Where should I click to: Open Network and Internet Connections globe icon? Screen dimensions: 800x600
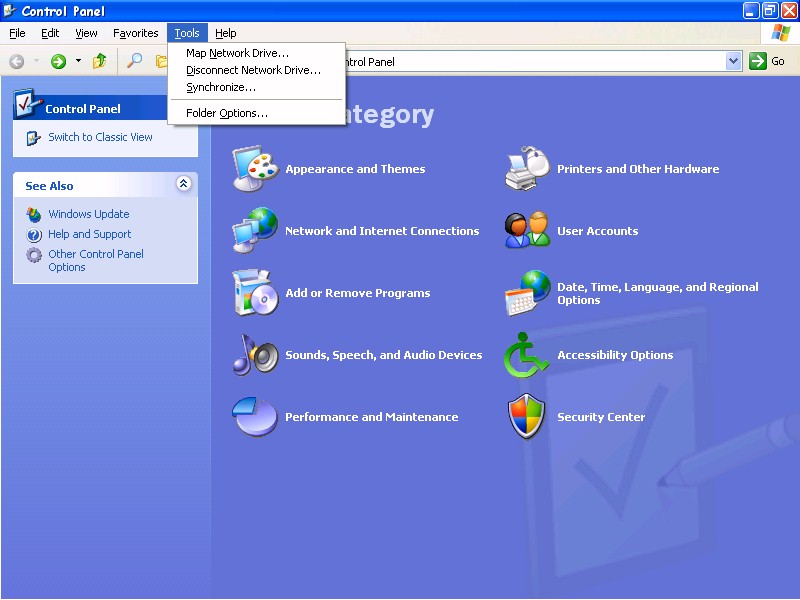pos(255,231)
